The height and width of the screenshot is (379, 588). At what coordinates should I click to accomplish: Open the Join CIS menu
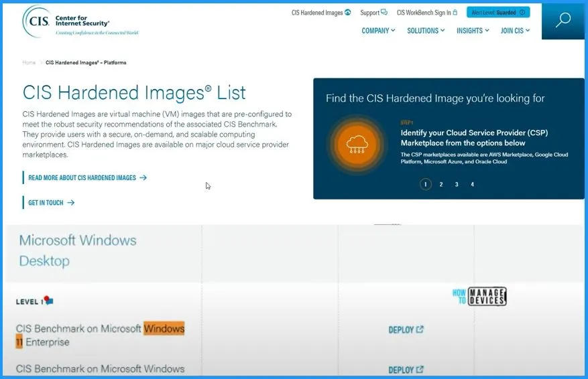click(x=515, y=31)
